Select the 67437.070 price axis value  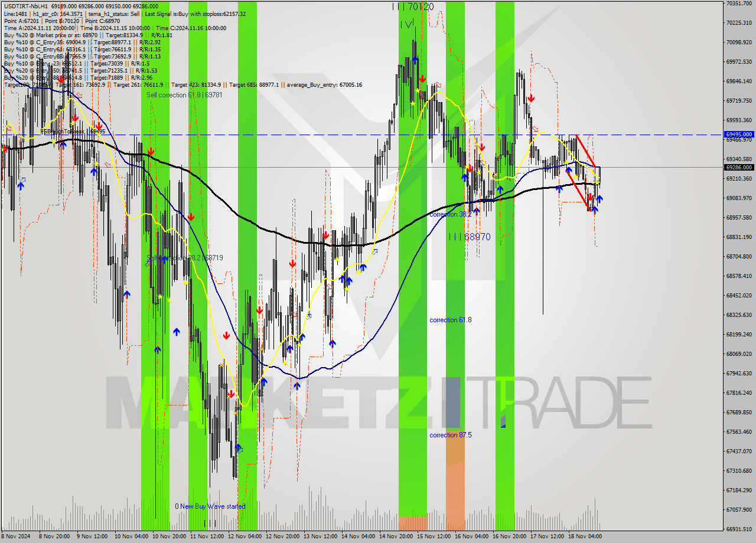739,452
